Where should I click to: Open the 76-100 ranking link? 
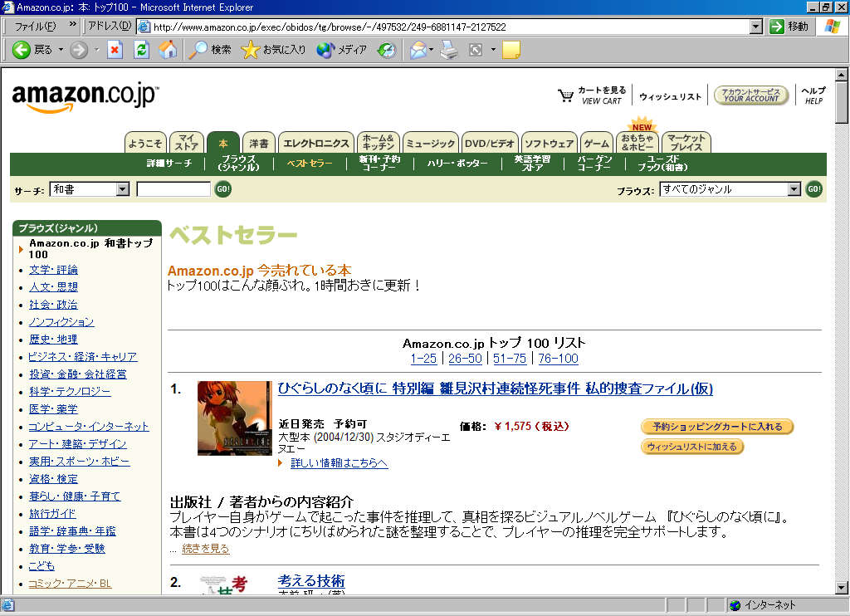559,359
